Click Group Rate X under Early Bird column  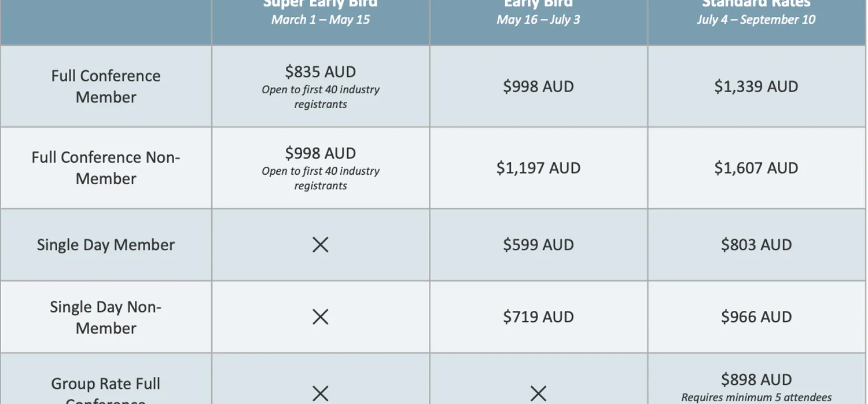(538, 394)
